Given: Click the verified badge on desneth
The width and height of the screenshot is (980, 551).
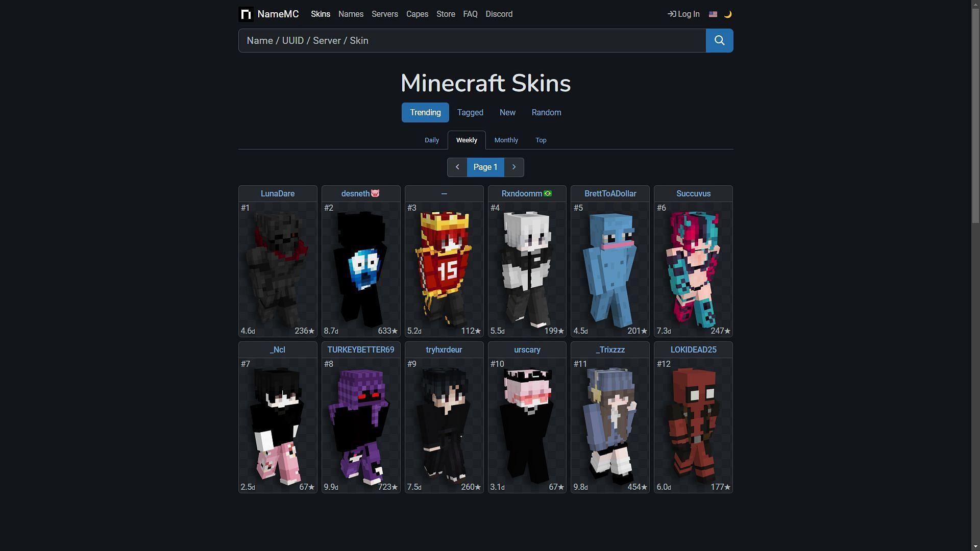Looking at the screenshot, I should pos(375,193).
